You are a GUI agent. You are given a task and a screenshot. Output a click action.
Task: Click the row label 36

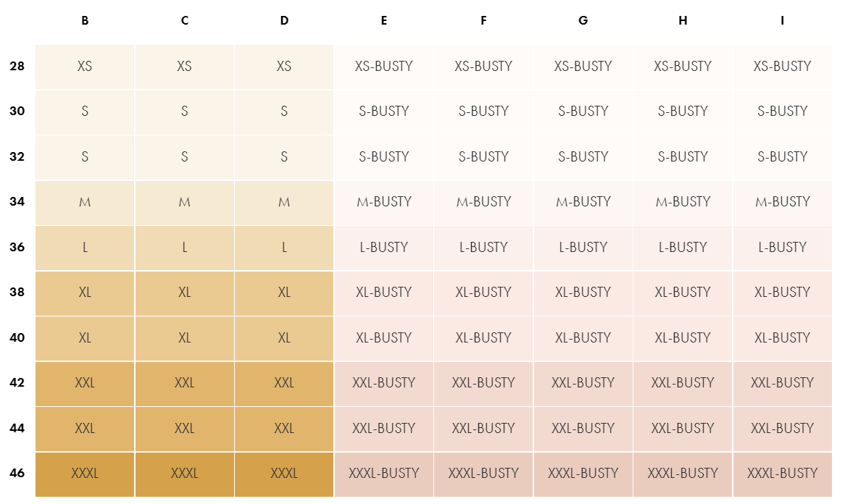[17, 247]
